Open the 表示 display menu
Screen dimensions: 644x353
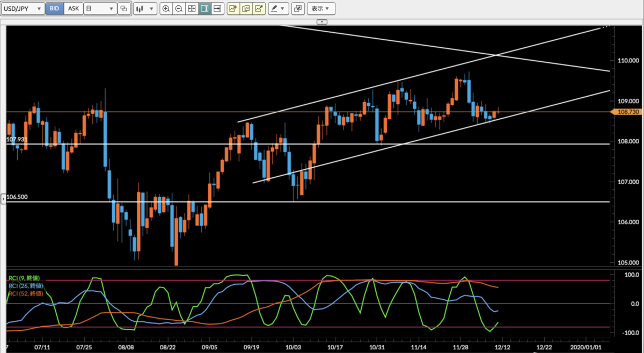click(321, 9)
